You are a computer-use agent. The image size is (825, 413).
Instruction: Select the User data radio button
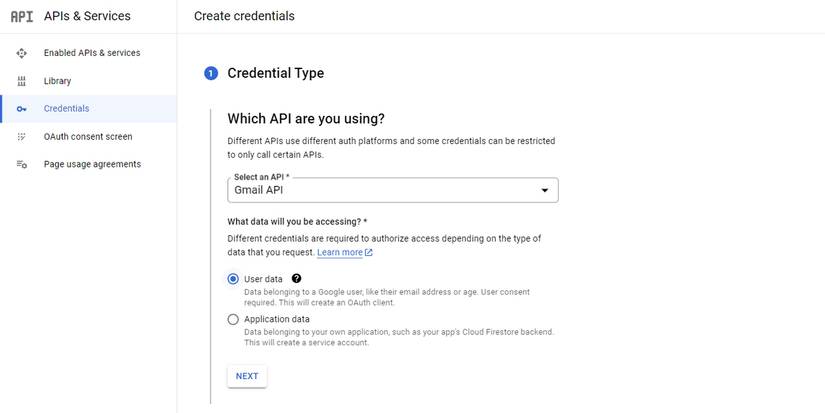[x=233, y=279]
